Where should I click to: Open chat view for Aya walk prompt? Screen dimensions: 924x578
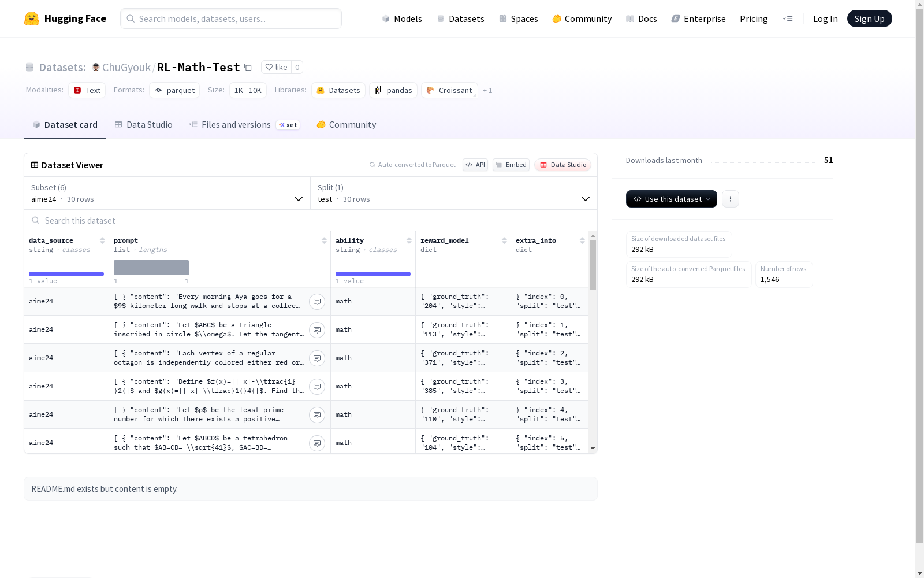click(317, 302)
